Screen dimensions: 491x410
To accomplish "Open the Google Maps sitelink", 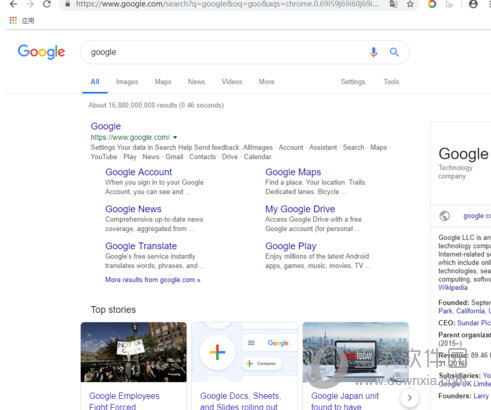I will tap(293, 172).
